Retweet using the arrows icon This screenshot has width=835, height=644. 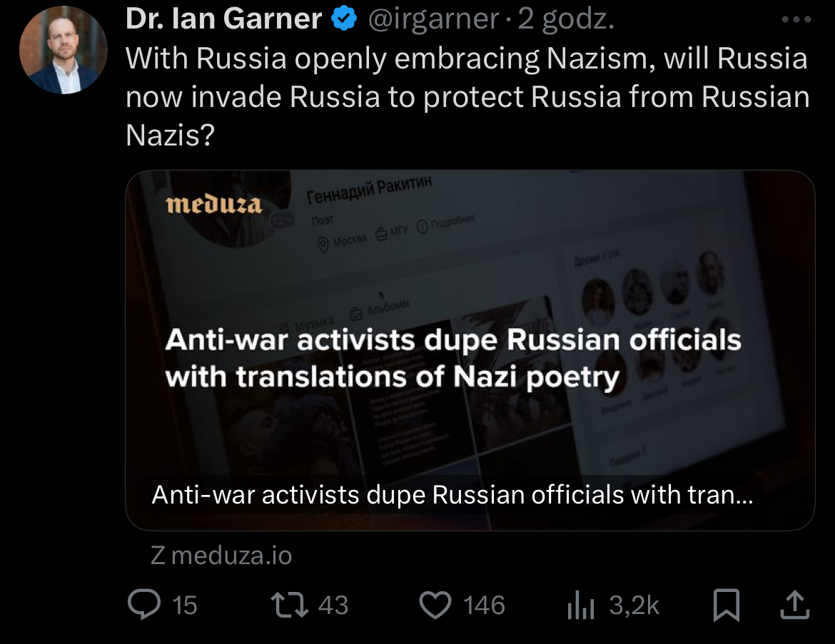(x=290, y=605)
